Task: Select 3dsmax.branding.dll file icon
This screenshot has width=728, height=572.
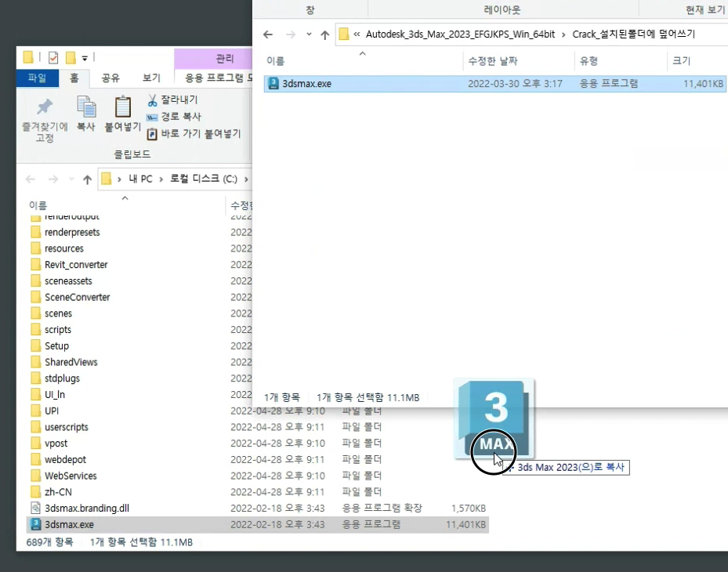Action: 36,508
